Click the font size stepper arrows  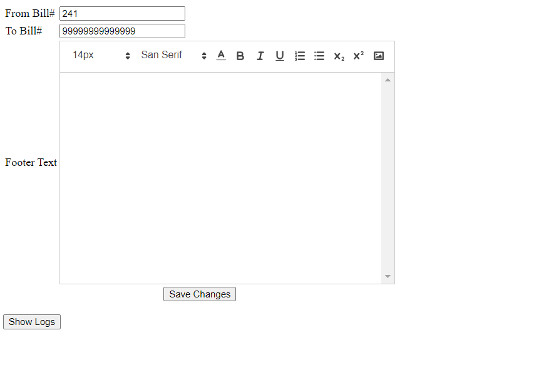pyautogui.click(x=127, y=55)
